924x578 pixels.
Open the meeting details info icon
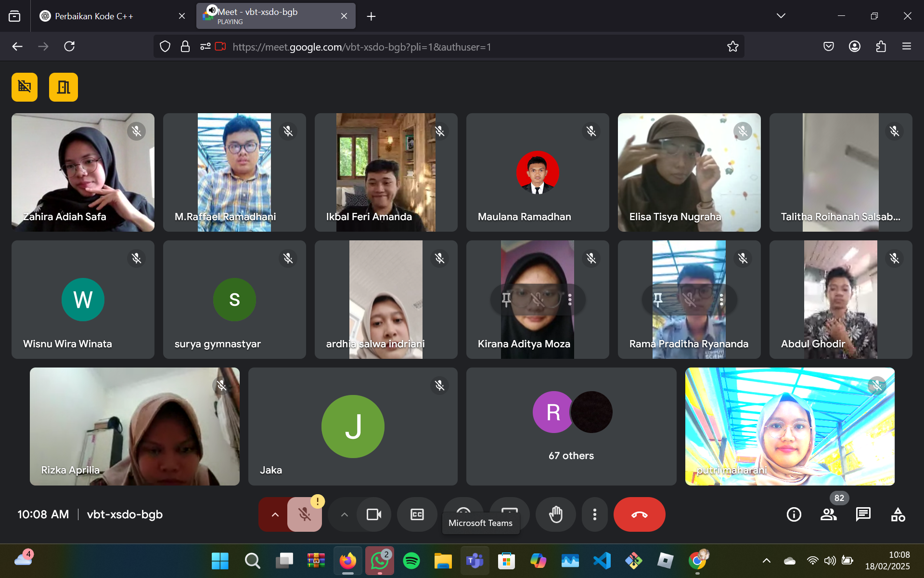pos(794,514)
